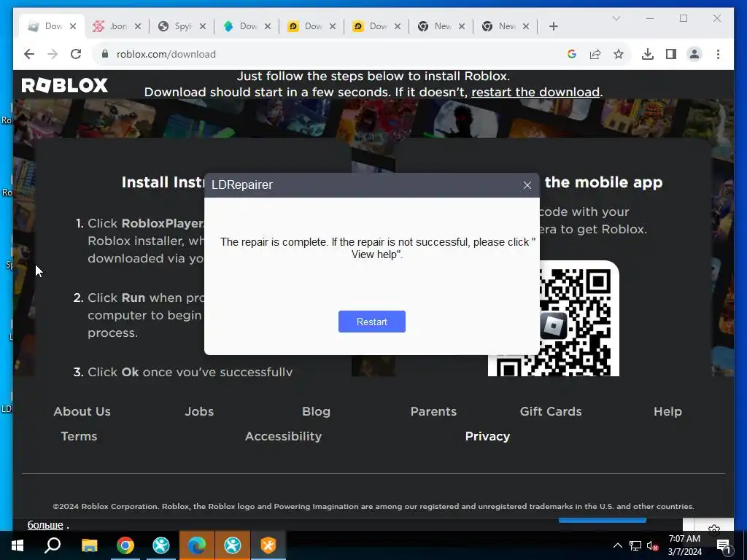Viewport: 747px width, 560px height.
Task: Click the orange shield app in taskbar
Action: 268,545
